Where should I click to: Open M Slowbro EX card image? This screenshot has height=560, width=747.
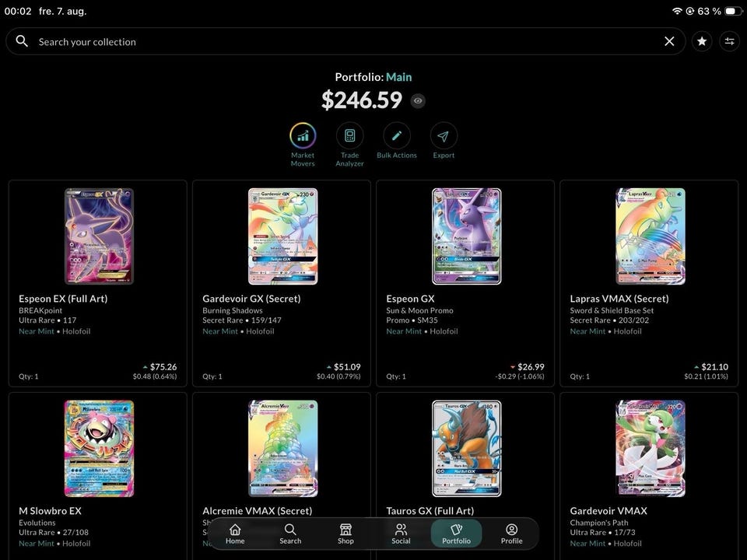tap(99, 449)
